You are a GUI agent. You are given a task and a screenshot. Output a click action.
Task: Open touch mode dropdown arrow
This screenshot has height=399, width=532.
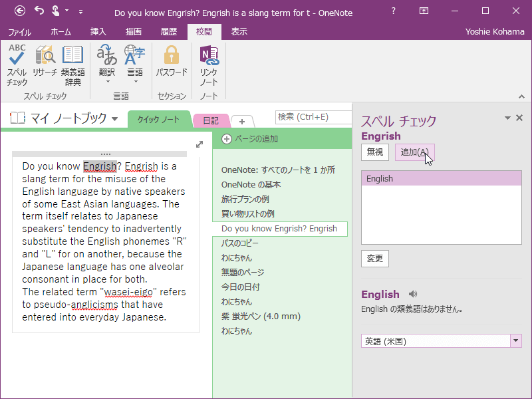point(67,11)
